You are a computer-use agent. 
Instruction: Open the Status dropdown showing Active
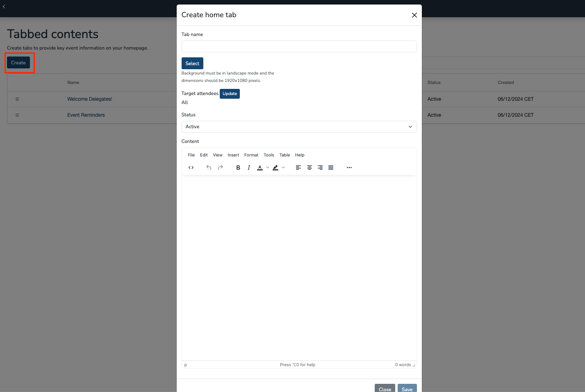[299, 127]
